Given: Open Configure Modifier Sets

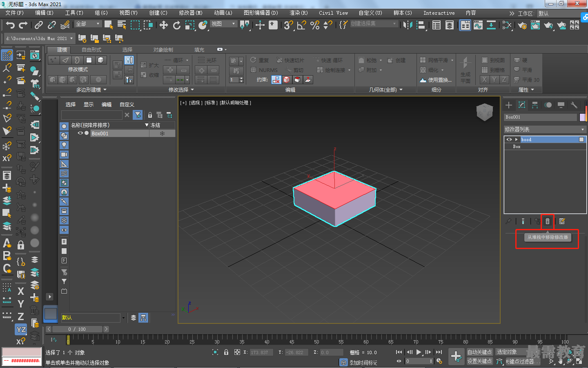Looking at the screenshot, I should pos(562,221).
